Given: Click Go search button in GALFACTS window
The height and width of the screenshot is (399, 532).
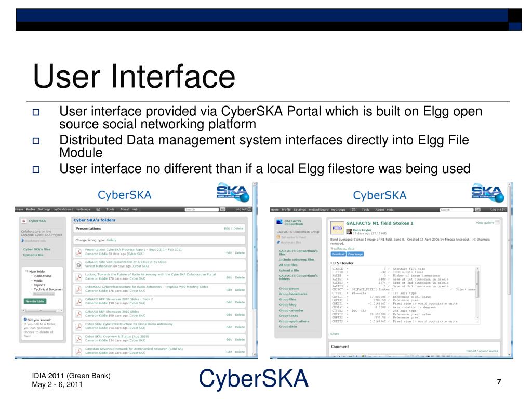Looking at the screenshot, I should [x=477, y=210].
